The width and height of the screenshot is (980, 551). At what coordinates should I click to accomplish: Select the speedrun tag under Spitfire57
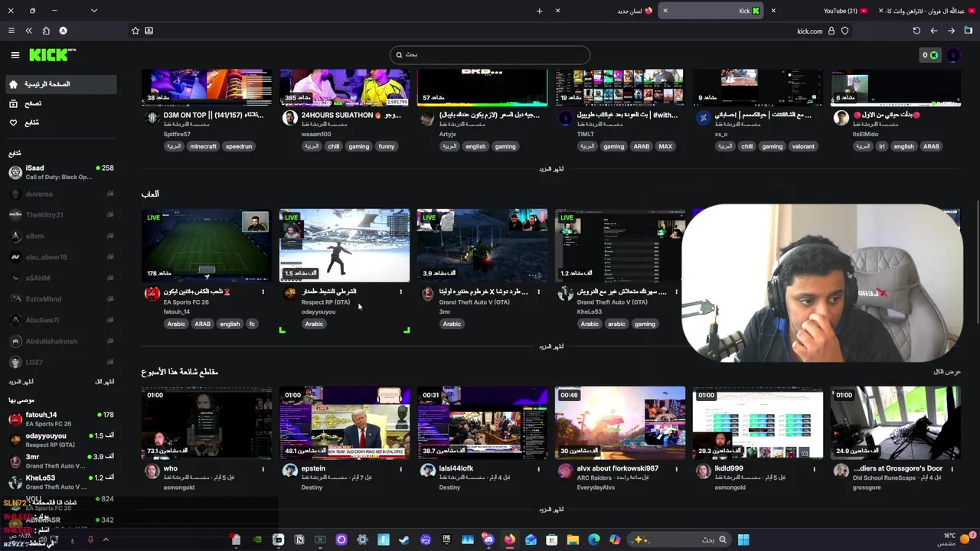[239, 146]
